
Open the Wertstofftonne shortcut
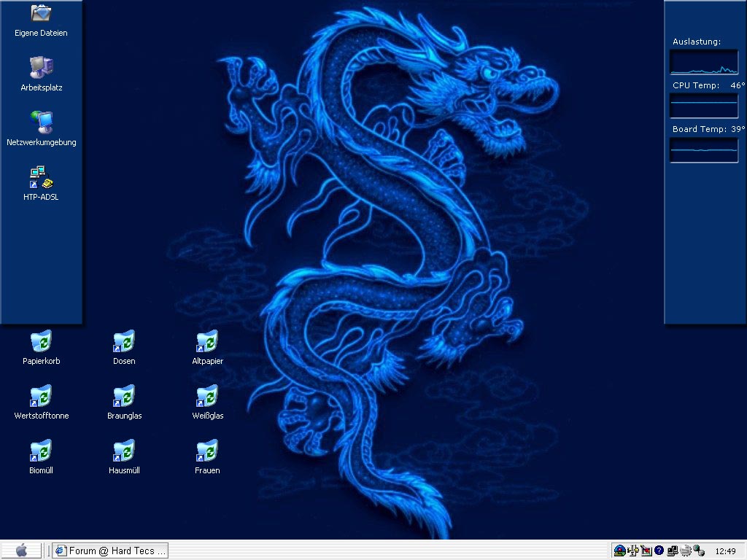[x=41, y=396]
